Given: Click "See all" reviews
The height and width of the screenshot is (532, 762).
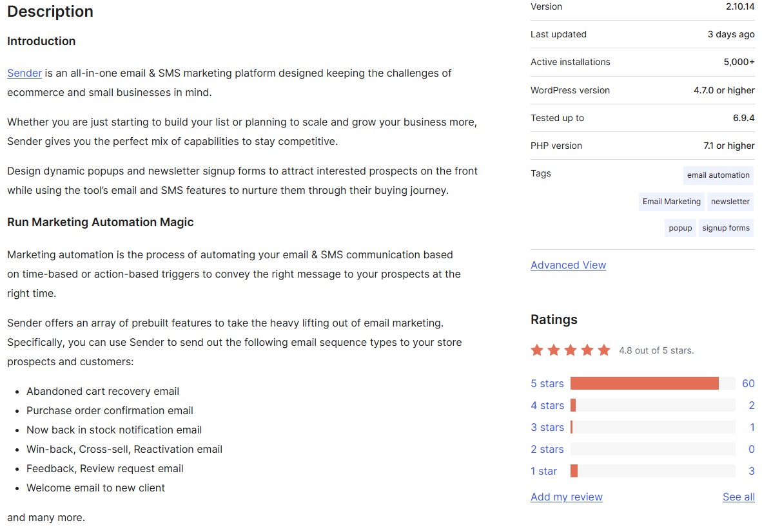Looking at the screenshot, I should click(738, 497).
